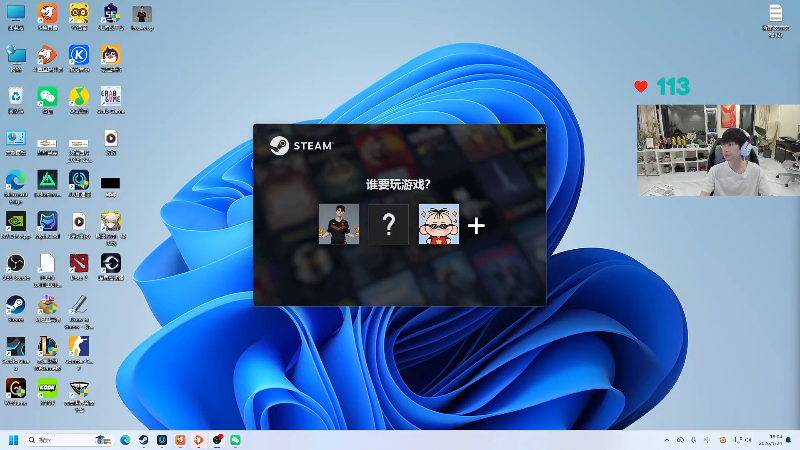
Task: Open the OBS Studio desktop shortcut
Action: click(x=16, y=267)
